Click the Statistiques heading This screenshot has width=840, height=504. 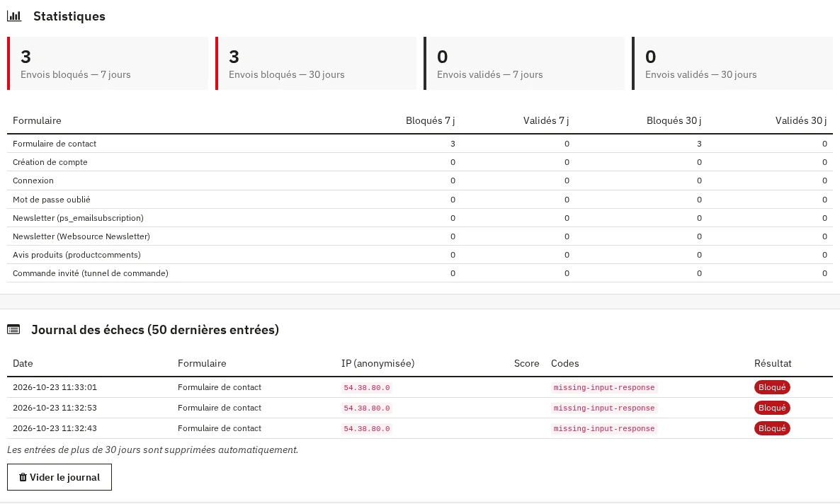(69, 16)
